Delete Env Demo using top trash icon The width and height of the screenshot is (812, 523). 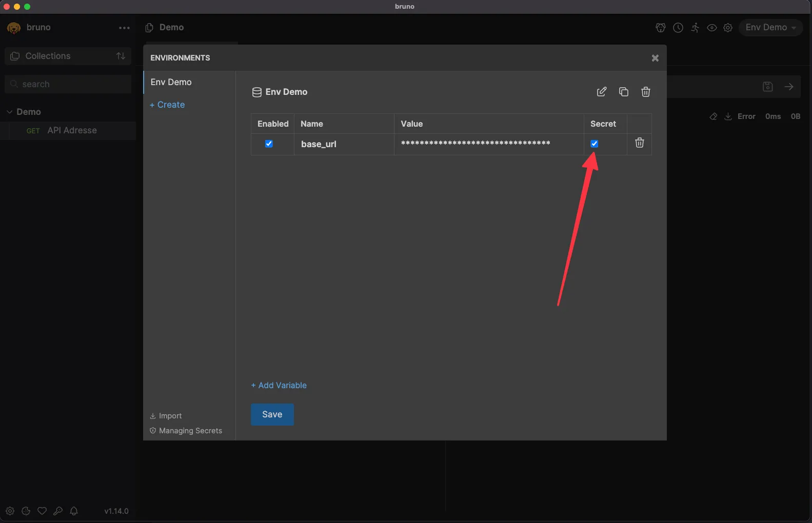pos(646,92)
